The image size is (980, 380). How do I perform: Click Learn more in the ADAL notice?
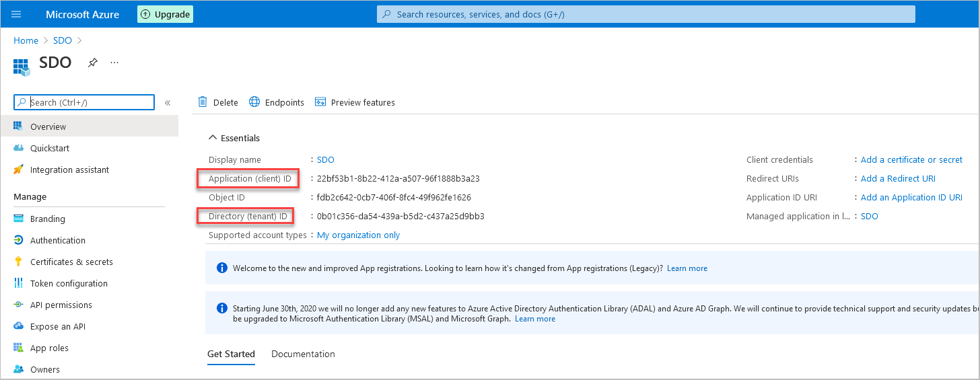point(535,319)
